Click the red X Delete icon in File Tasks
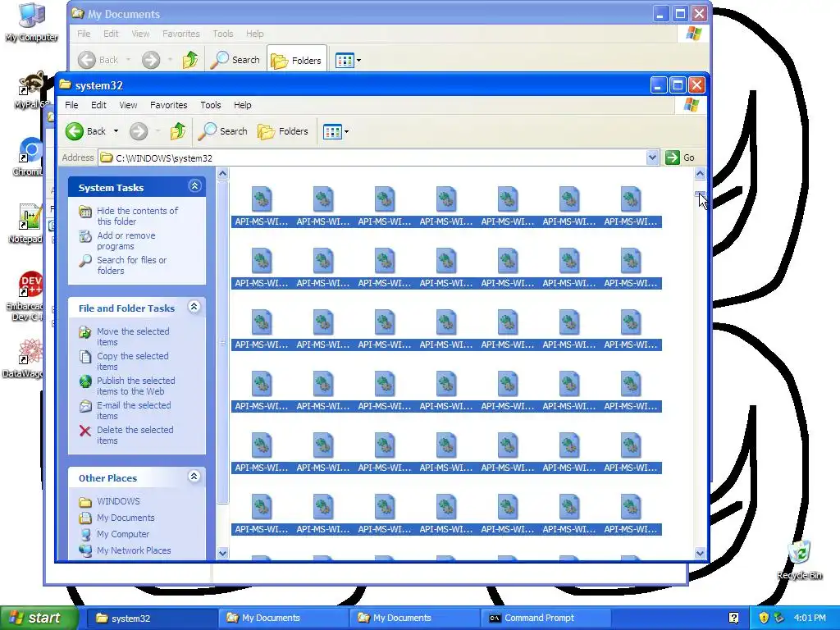This screenshot has width=840, height=630. (x=85, y=431)
